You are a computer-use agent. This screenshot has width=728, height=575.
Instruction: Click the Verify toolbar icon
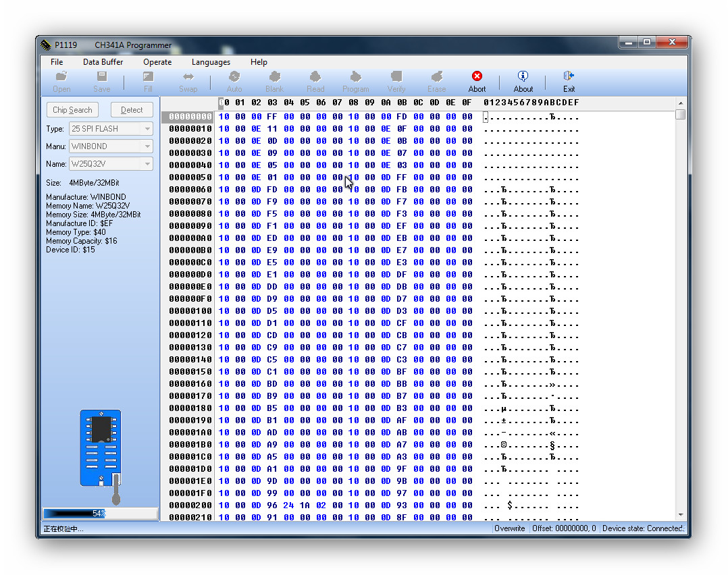396,77
